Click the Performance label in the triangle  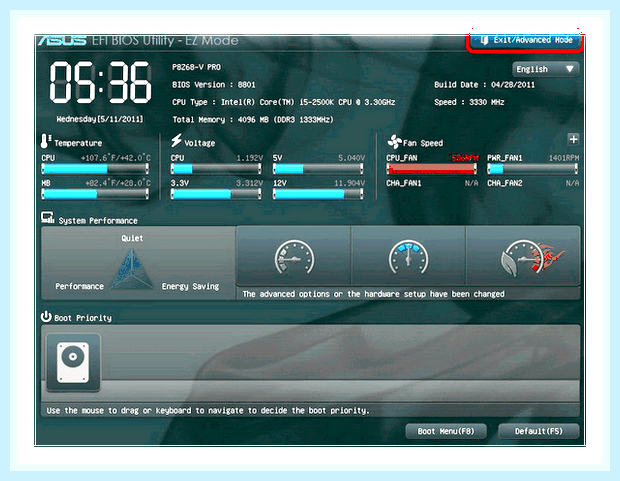click(79, 286)
